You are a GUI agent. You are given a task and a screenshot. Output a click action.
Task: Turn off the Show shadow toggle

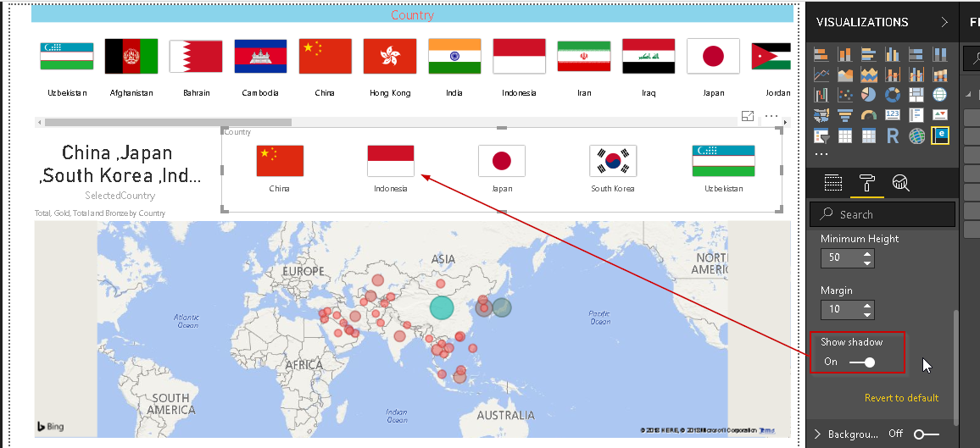coord(863,362)
